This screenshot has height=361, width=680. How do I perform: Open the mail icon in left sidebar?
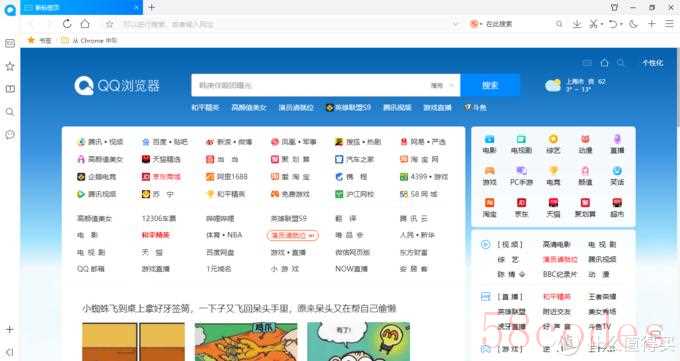pos(10,43)
